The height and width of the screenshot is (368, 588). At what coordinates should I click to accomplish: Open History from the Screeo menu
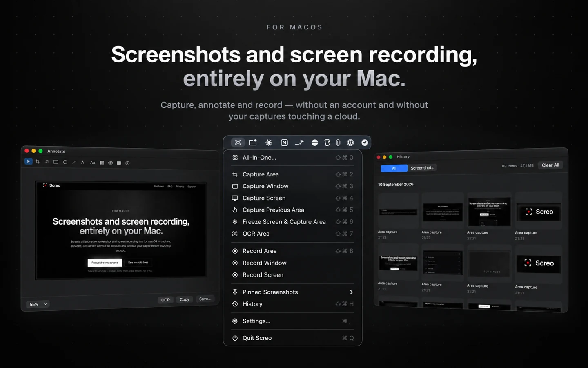tap(292, 304)
